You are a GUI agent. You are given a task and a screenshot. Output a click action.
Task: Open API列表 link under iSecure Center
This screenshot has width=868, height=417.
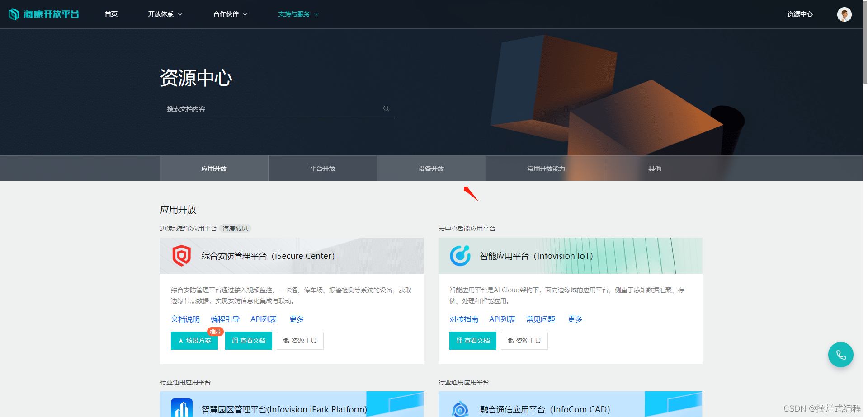(264, 319)
